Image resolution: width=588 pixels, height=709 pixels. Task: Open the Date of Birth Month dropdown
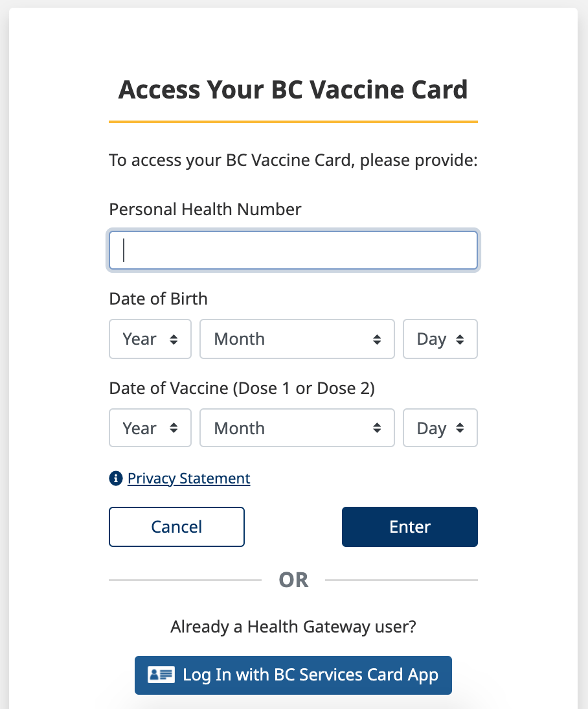(x=297, y=339)
